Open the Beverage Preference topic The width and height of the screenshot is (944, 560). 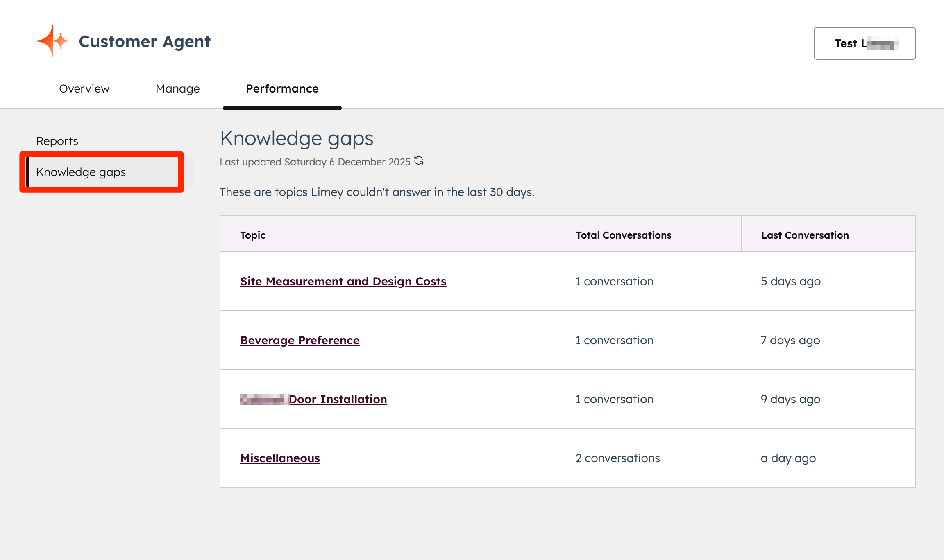[x=300, y=340]
